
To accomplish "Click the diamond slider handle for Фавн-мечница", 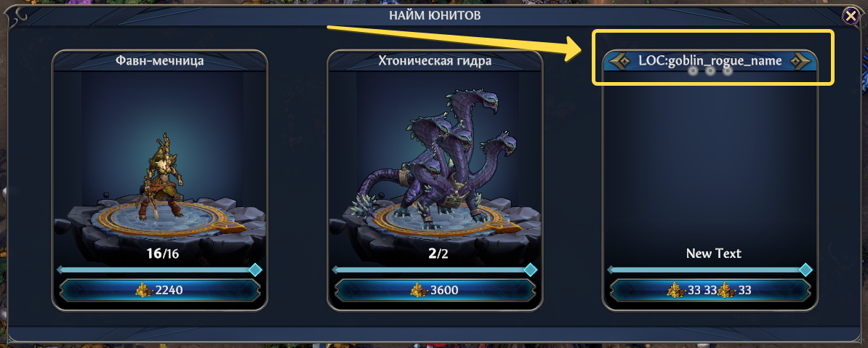I will pos(254,270).
